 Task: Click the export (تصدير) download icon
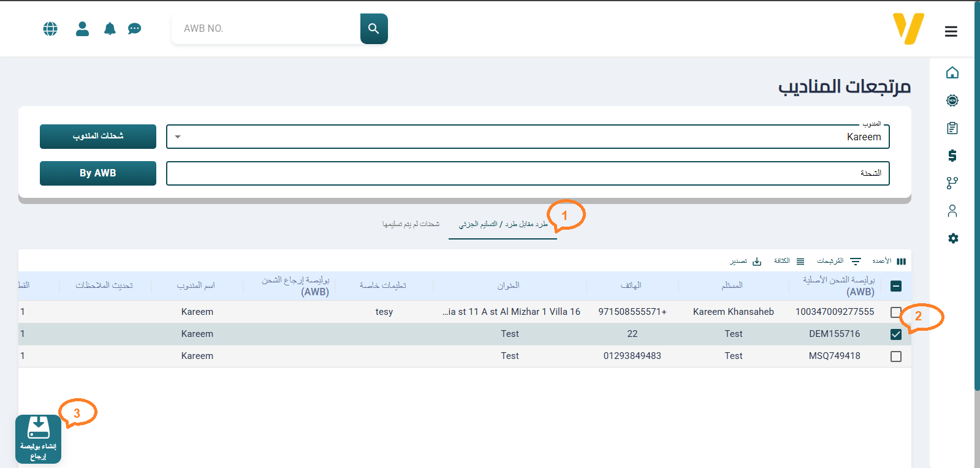pos(757,262)
